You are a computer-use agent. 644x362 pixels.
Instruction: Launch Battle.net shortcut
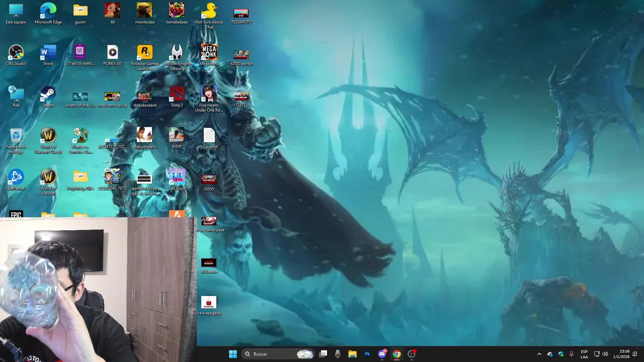click(x=16, y=180)
